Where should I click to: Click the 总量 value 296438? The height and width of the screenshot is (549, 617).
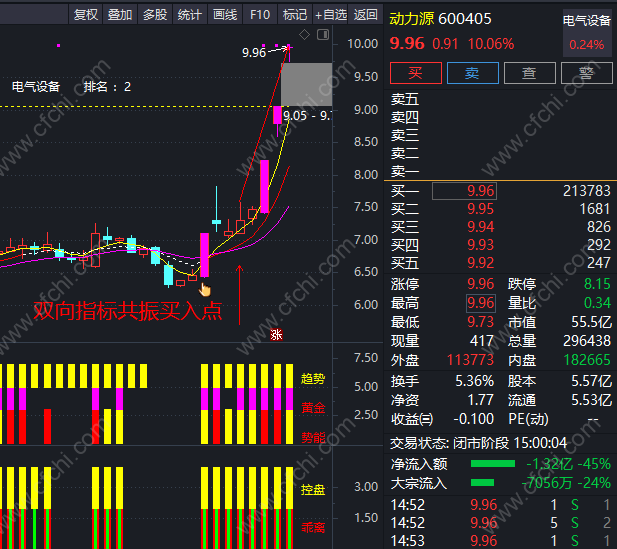pyautogui.click(x=587, y=341)
